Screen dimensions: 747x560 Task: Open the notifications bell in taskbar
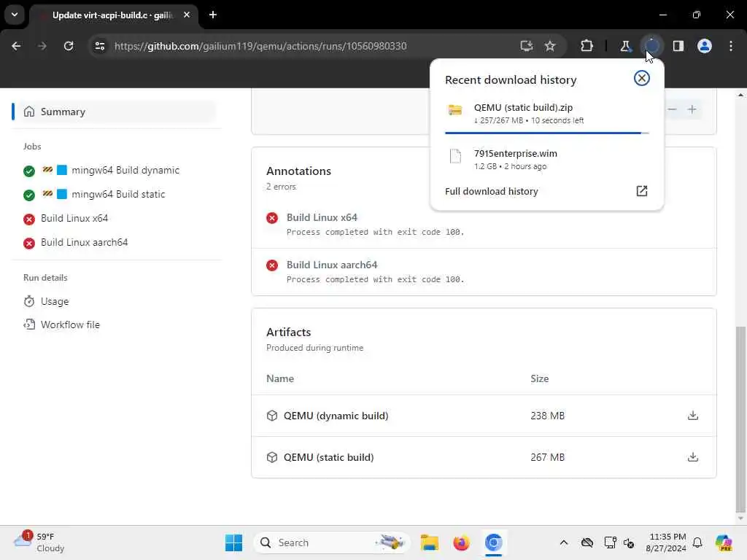[697, 542]
